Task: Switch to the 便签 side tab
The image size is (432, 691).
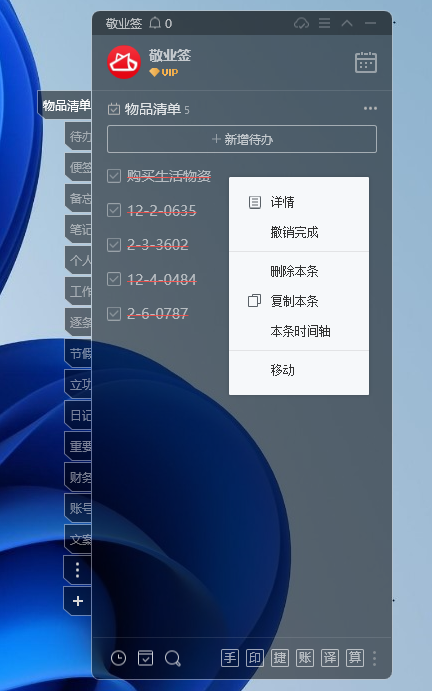Action: pyautogui.click(x=78, y=167)
